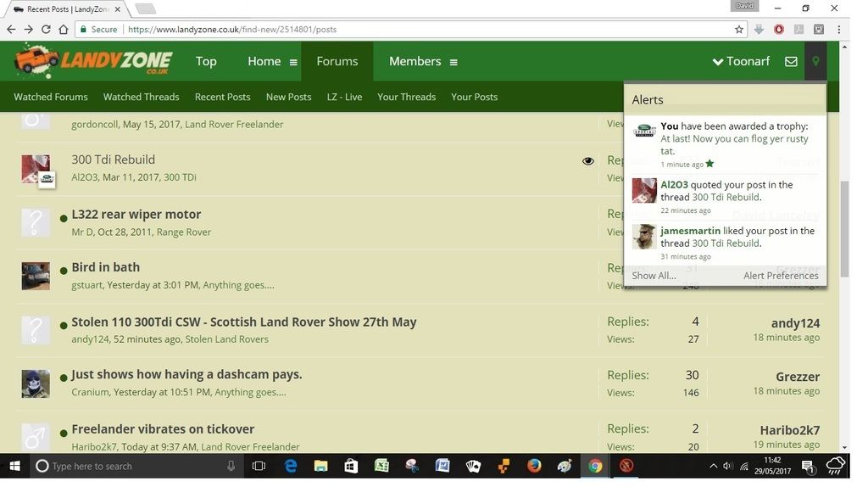
Task: Click the page vertical scrollbar thumb
Action: tap(844, 229)
